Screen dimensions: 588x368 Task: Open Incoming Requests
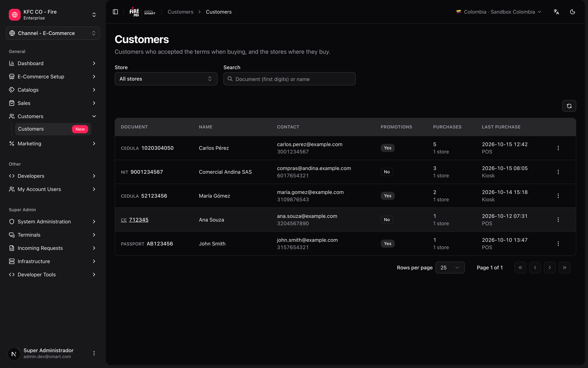[x=53, y=248]
